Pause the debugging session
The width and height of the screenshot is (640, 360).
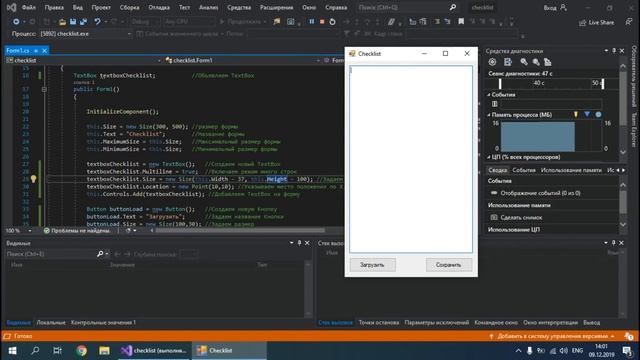pyautogui.click(x=312, y=22)
